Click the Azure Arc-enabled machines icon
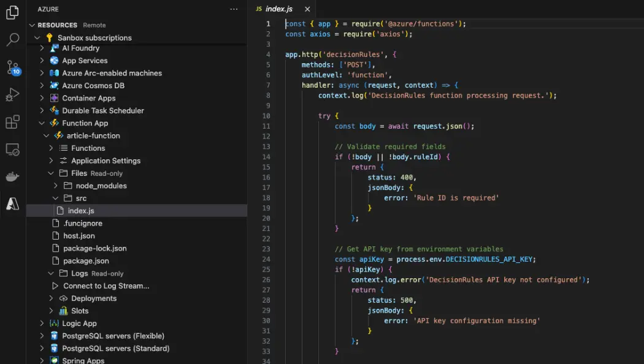644x364 pixels. tap(54, 73)
